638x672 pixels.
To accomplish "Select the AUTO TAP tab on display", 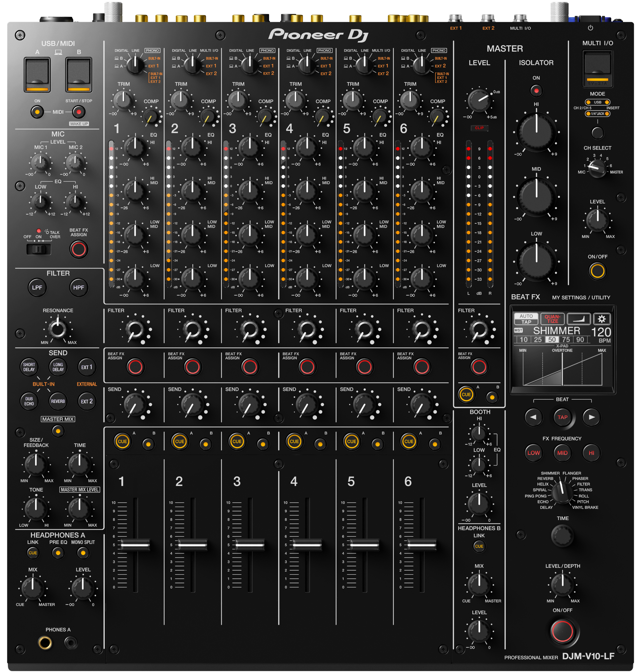I will tap(526, 319).
